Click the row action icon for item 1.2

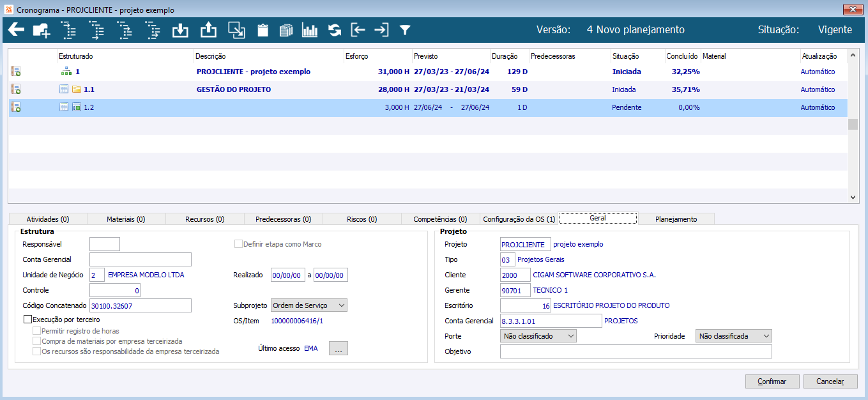click(x=16, y=107)
